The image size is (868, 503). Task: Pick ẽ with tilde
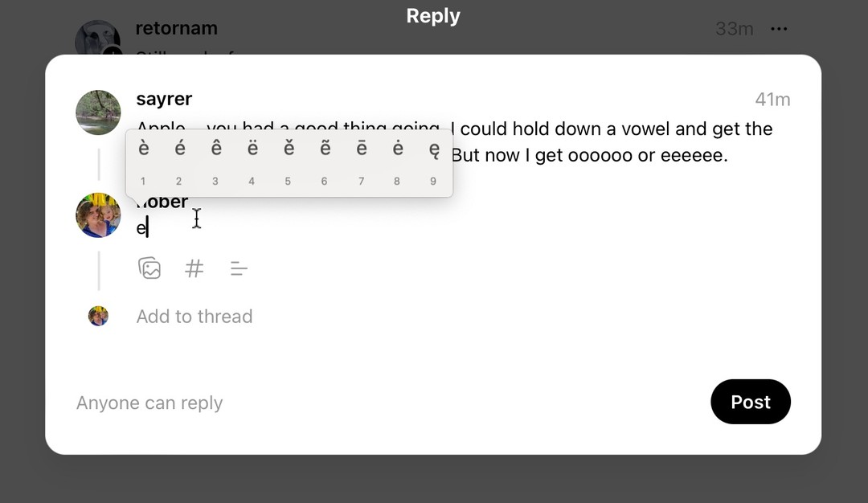(x=325, y=149)
